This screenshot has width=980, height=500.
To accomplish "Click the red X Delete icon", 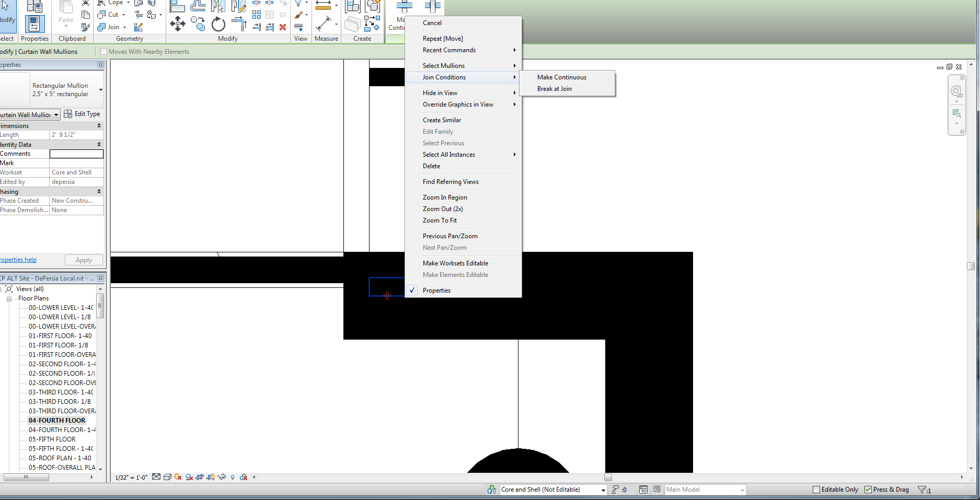I will pos(283,27).
